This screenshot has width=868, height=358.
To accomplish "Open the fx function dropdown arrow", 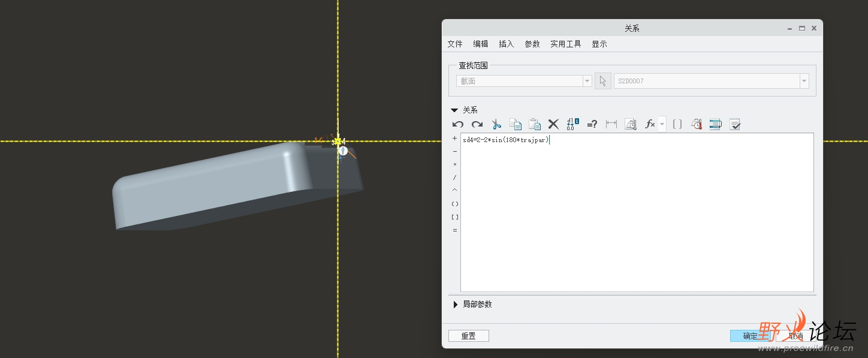I will [662, 124].
